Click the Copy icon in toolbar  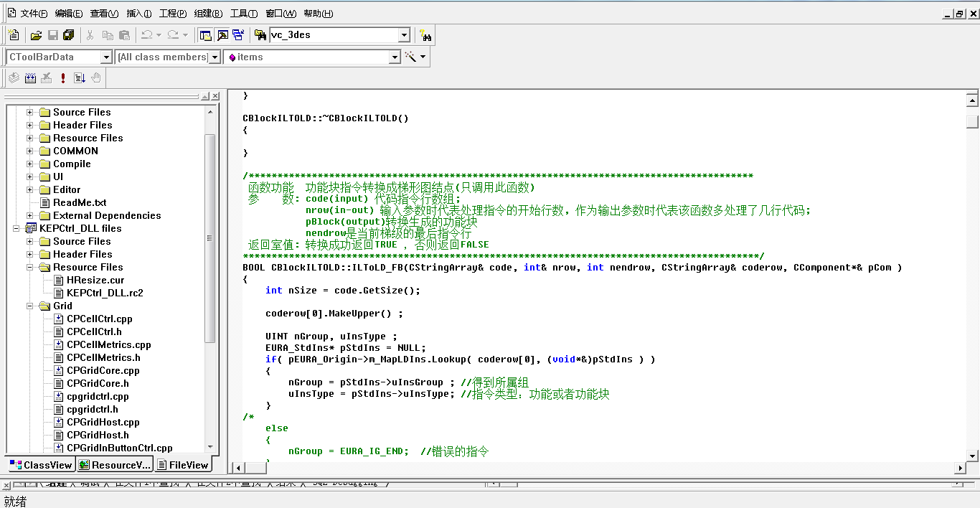(x=108, y=34)
